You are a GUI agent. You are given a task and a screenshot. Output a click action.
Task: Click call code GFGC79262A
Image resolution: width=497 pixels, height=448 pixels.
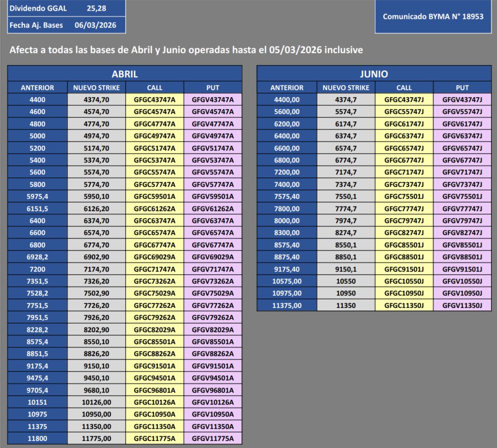(x=154, y=318)
